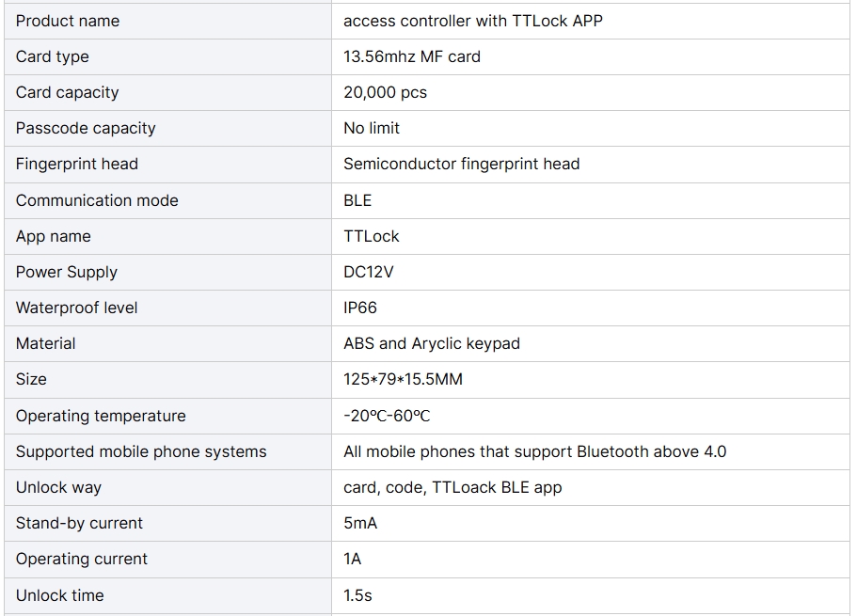Click the 1.5s unlock time value
857x616 pixels.
[x=357, y=595]
